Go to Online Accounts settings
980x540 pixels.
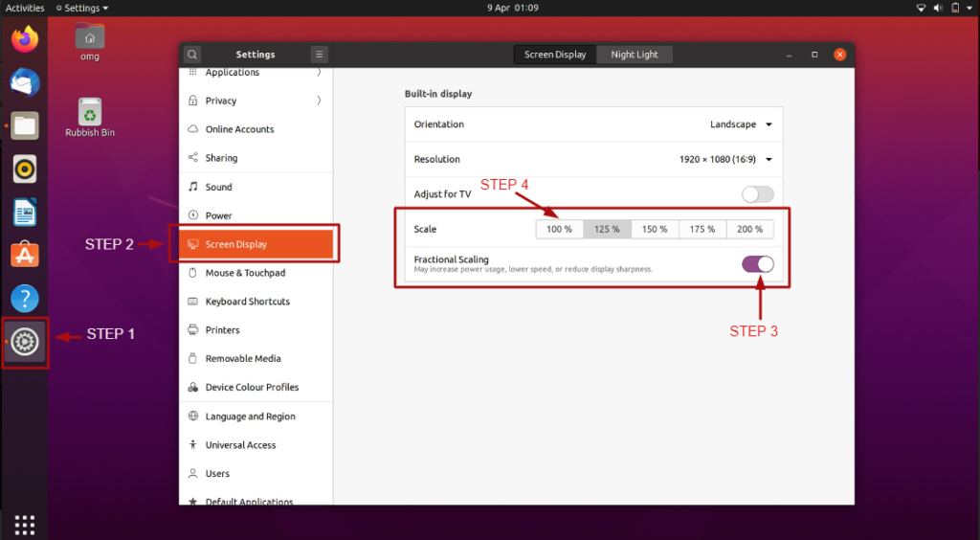[256, 129]
